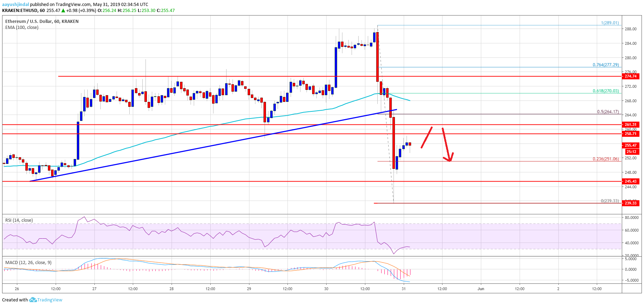644x306 pixels.
Task: Click the Fibonacci 0.236(251.06) level label
Action: pyautogui.click(x=606, y=159)
